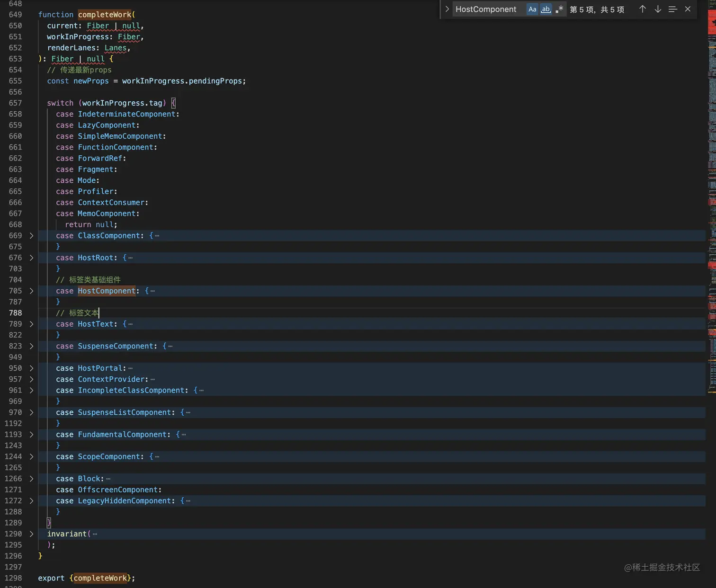Click the Fragment case label
The height and width of the screenshot is (588, 716).
(96, 169)
